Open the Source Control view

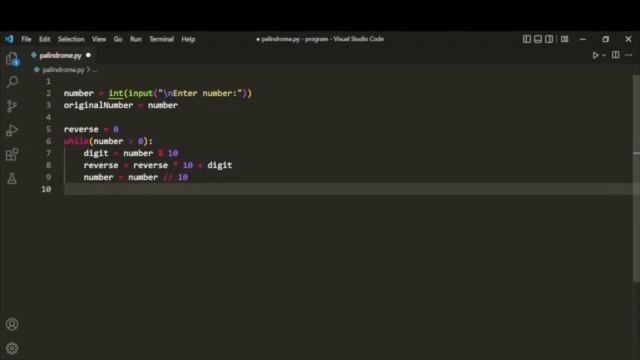click(12, 106)
